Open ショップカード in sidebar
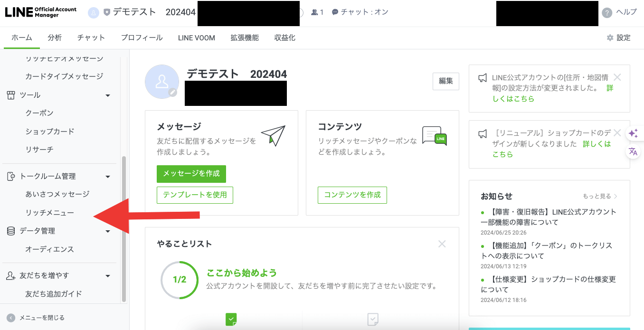Image resolution: width=644 pixels, height=330 pixels. pyautogui.click(x=50, y=131)
